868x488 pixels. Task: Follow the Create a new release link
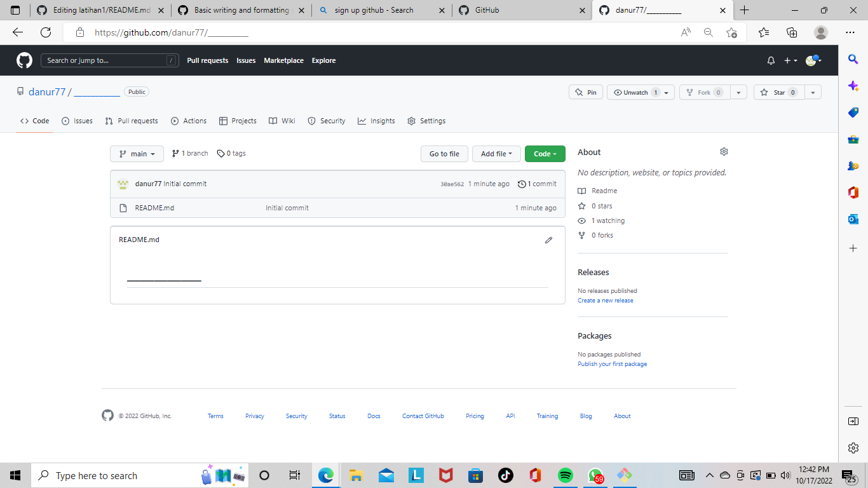[605, 300]
